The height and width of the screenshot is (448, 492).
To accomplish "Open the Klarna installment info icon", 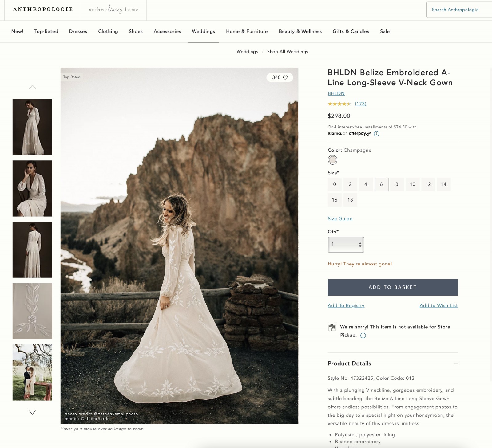I will click(376, 133).
